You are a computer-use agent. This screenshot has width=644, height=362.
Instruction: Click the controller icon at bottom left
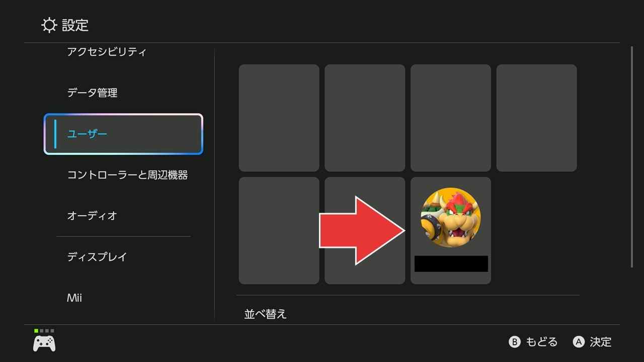pos(44,343)
